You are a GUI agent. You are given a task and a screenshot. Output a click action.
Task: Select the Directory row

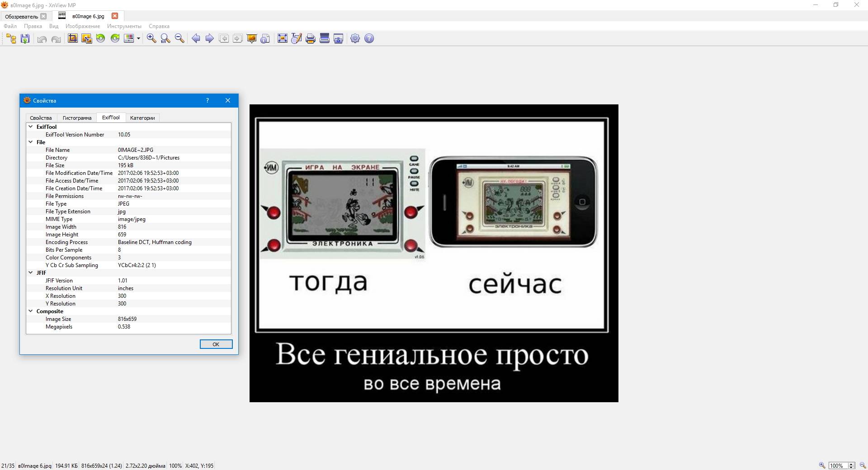(128, 158)
